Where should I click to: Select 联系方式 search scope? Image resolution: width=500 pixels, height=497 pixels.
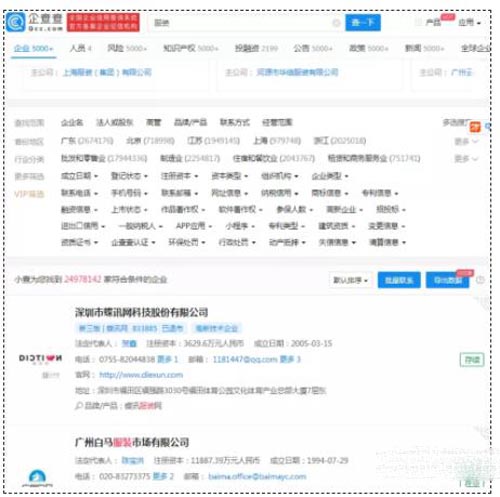[235, 123]
